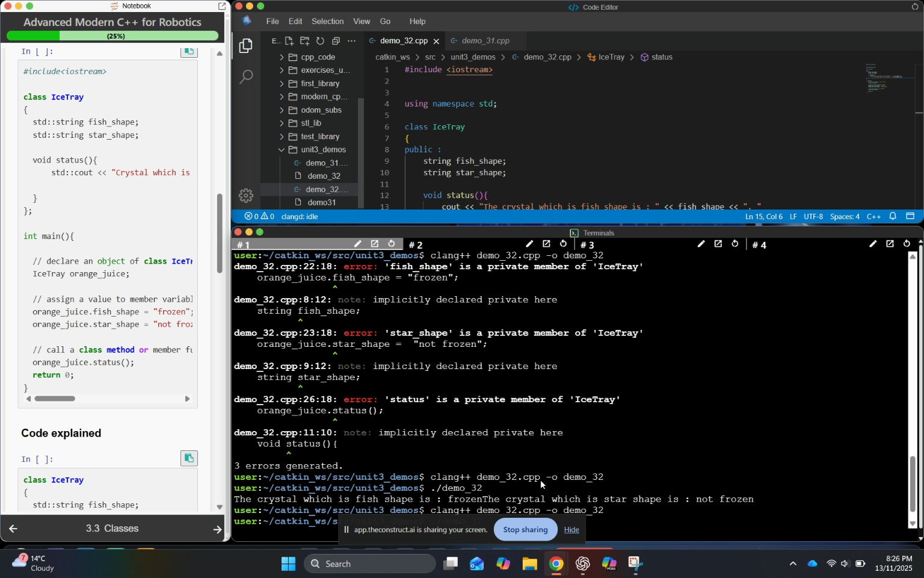Click the New File icon in explorer
924x578 pixels.
click(289, 41)
